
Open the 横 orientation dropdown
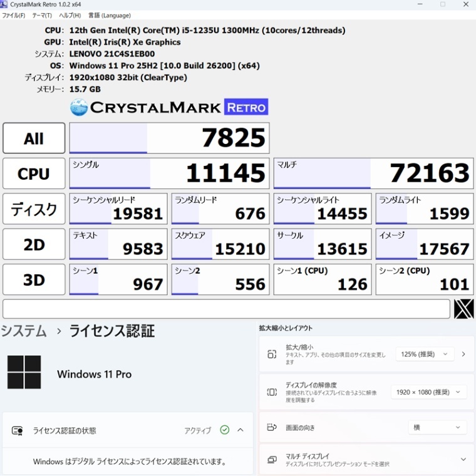[437, 427]
